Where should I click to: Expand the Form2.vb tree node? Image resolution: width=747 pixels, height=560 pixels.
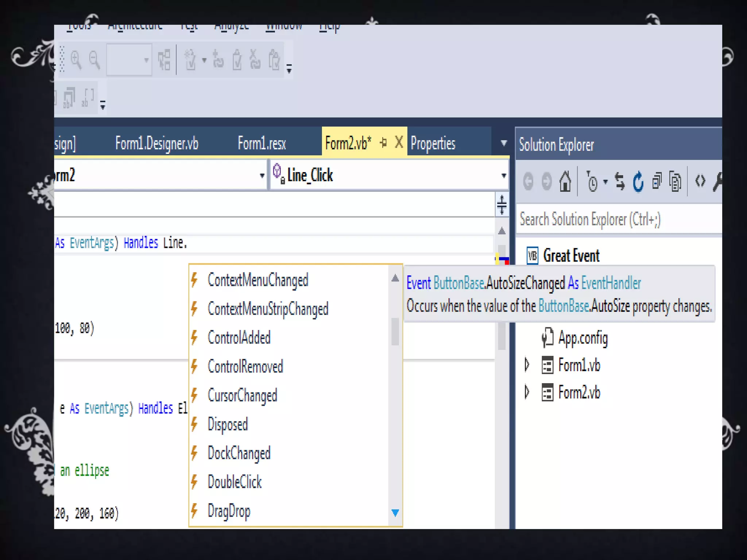coord(527,392)
